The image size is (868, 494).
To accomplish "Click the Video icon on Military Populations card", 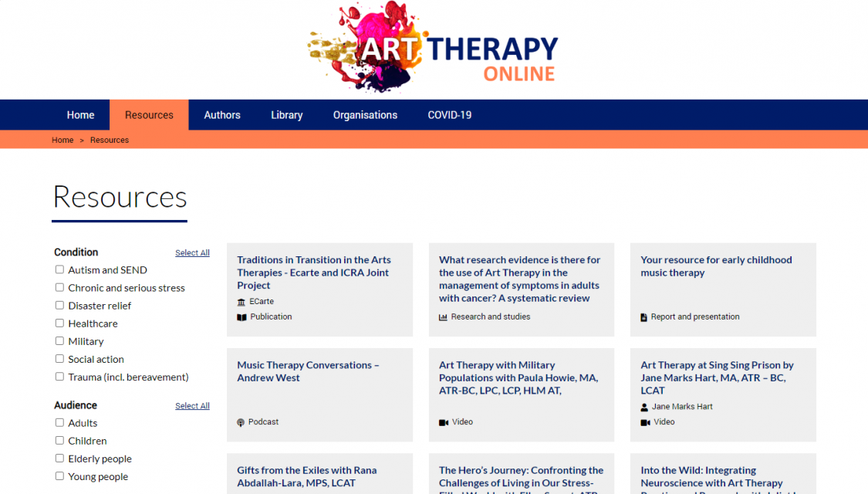I will (x=444, y=422).
